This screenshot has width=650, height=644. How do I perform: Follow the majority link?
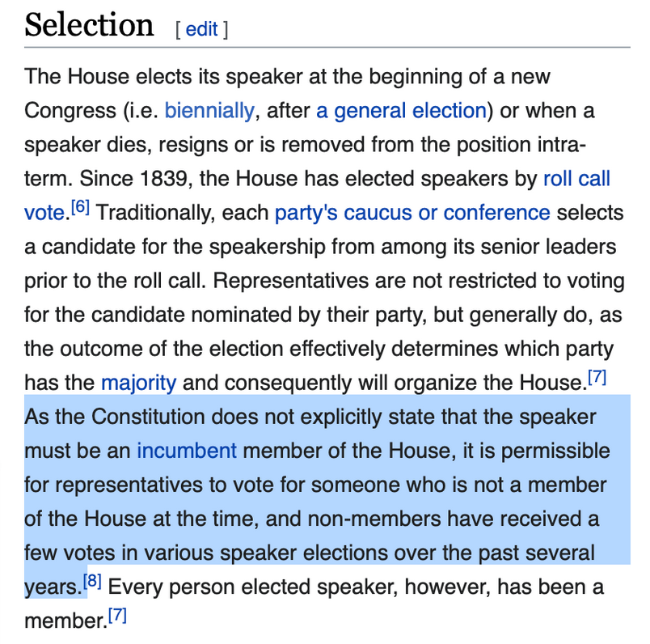tap(139, 383)
